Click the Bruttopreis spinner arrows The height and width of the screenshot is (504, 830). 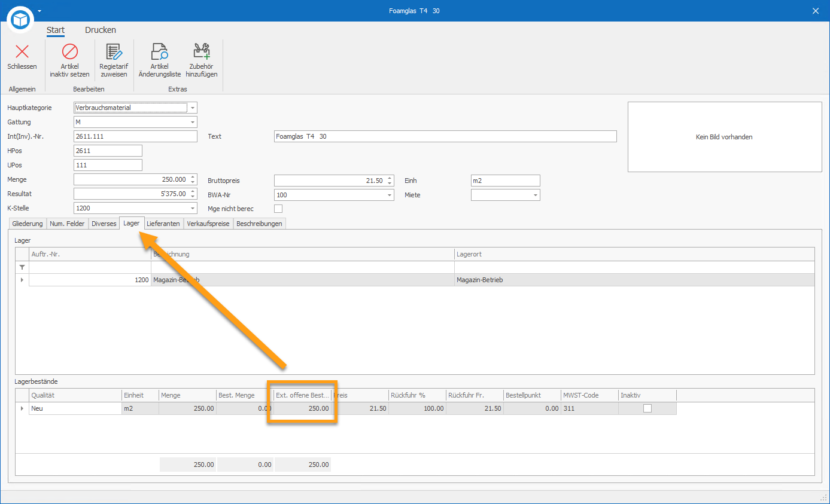point(390,181)
